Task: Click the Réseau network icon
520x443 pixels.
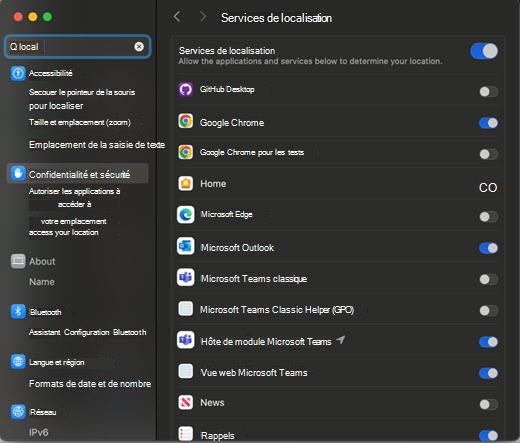Action: (x=18, y=412)
